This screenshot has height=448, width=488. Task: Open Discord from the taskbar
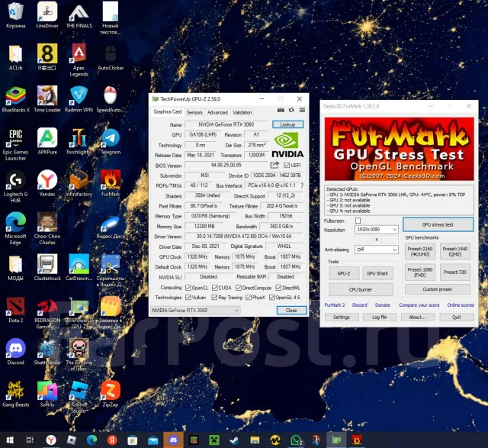click(173, 440)
